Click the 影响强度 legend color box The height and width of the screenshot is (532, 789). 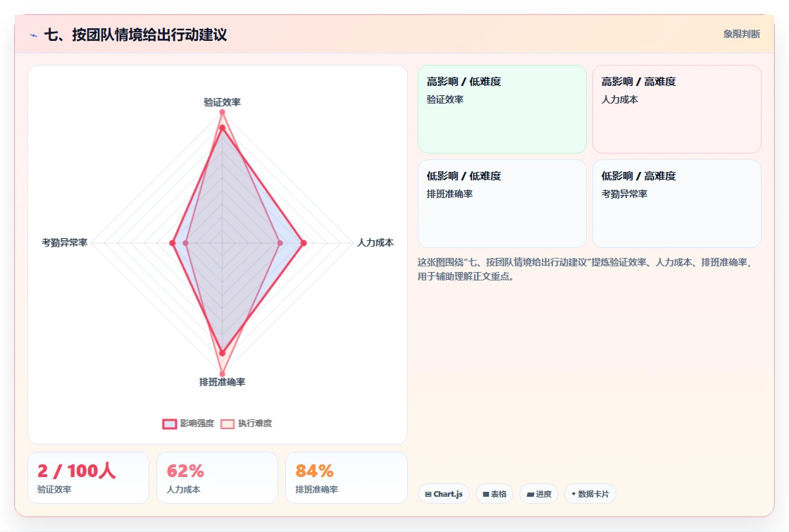170,423
